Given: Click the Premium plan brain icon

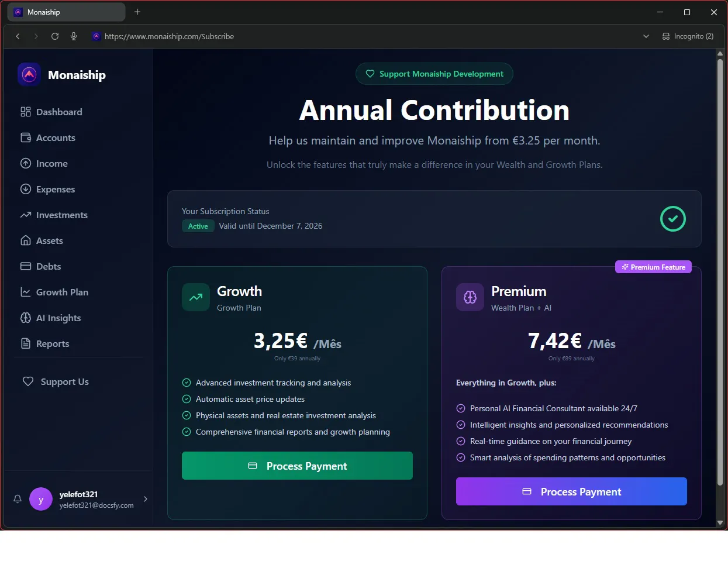Looking at the screenshot, I should coord(470,297).
